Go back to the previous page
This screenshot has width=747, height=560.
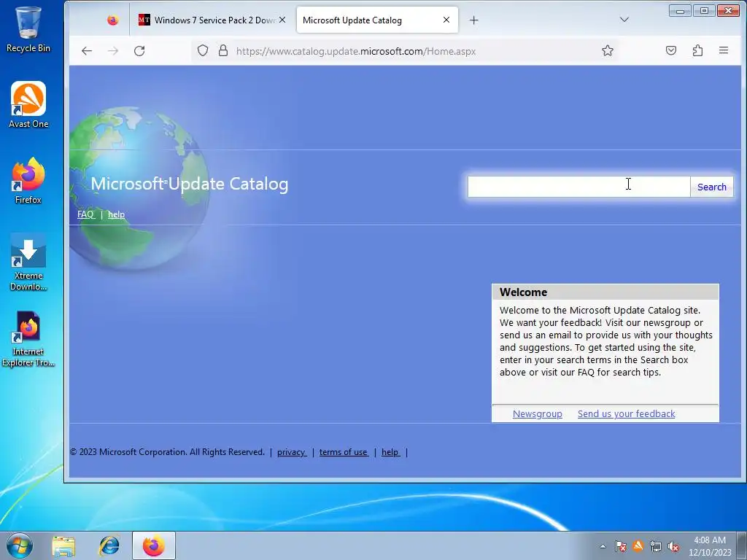point(86,51)
